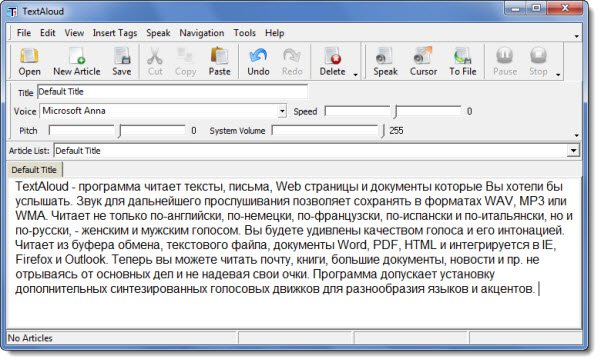Open the Speak menu
The height and width of the screenshot is (362, 600).
[x=158, y=33]
